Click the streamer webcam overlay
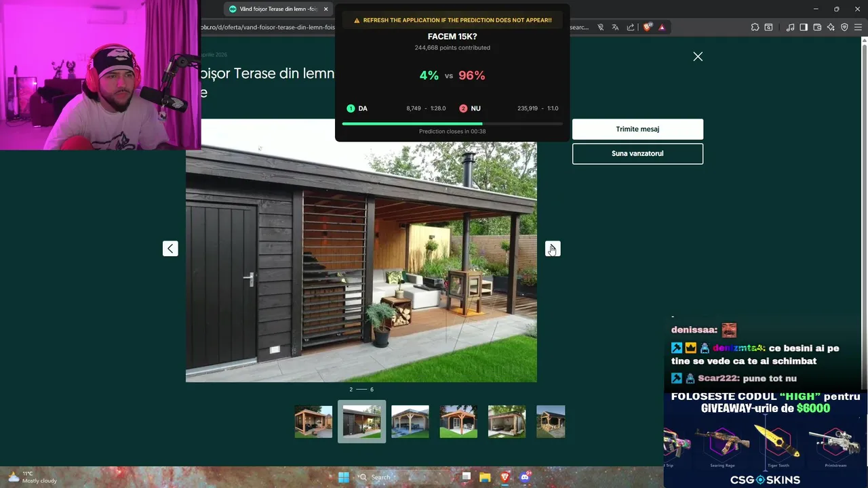Screen dimensions: 868x488 point(100,75)
